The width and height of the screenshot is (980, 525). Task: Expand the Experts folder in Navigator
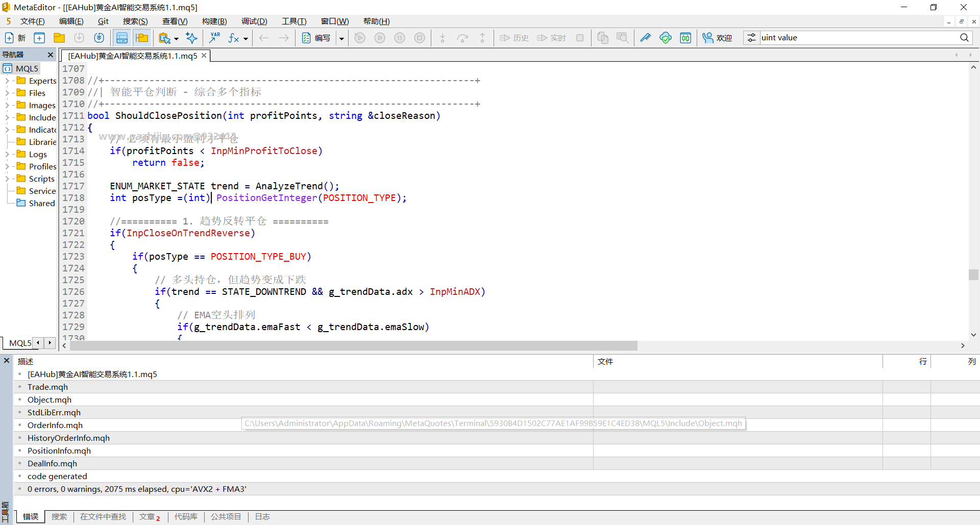[x=7, y=81]
